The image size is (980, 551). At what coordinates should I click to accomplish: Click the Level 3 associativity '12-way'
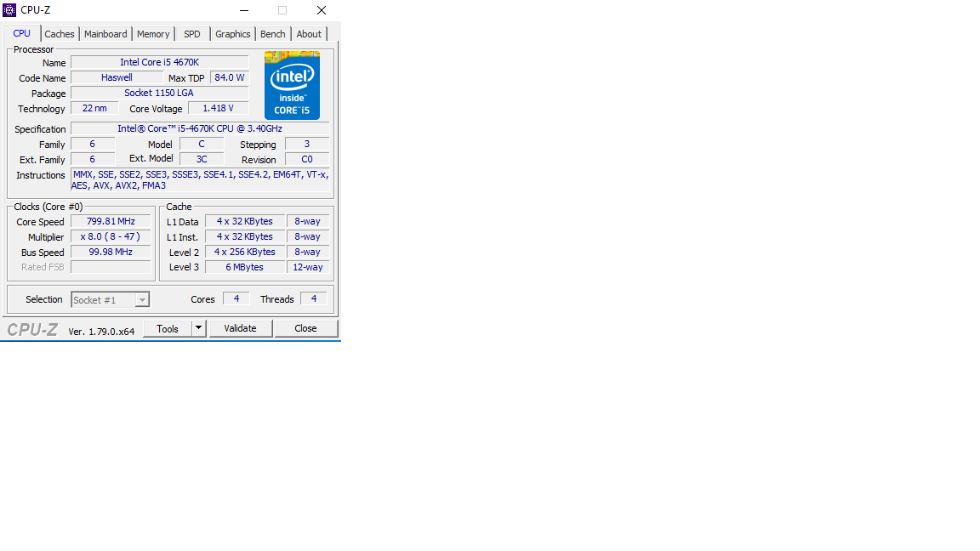(307, 267)
